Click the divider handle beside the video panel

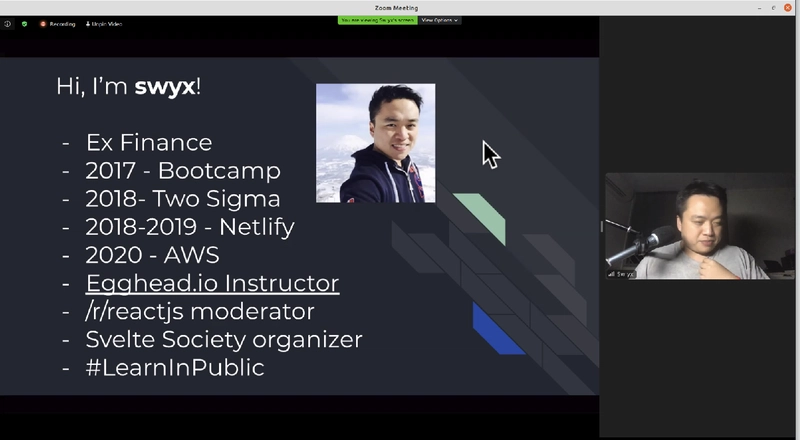[x=602, y=226]
